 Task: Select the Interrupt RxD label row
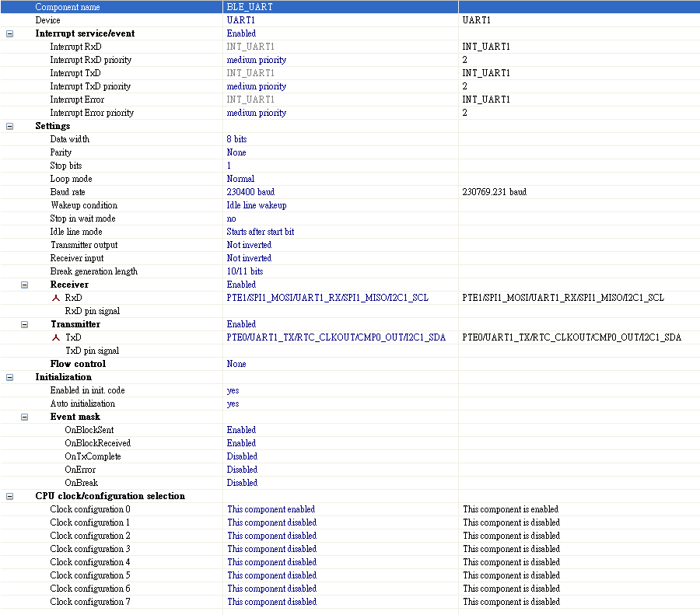(x=76, y=47)
